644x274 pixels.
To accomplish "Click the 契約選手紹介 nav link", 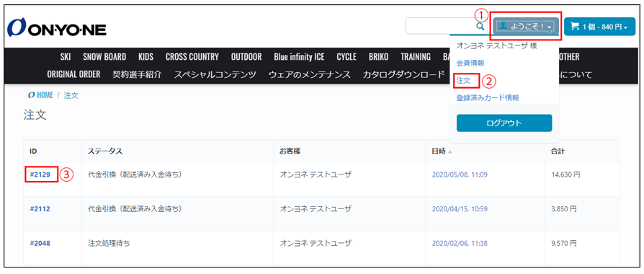I will [137, 75].
